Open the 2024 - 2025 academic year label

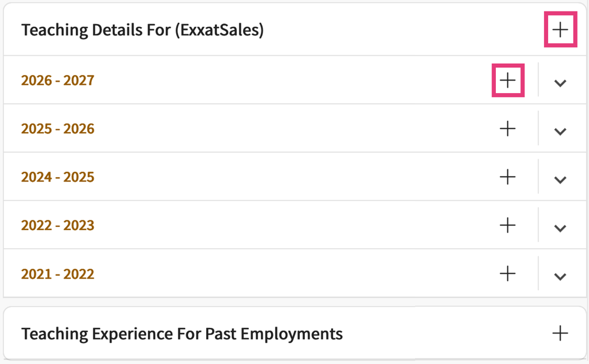[x=58, y=177]
